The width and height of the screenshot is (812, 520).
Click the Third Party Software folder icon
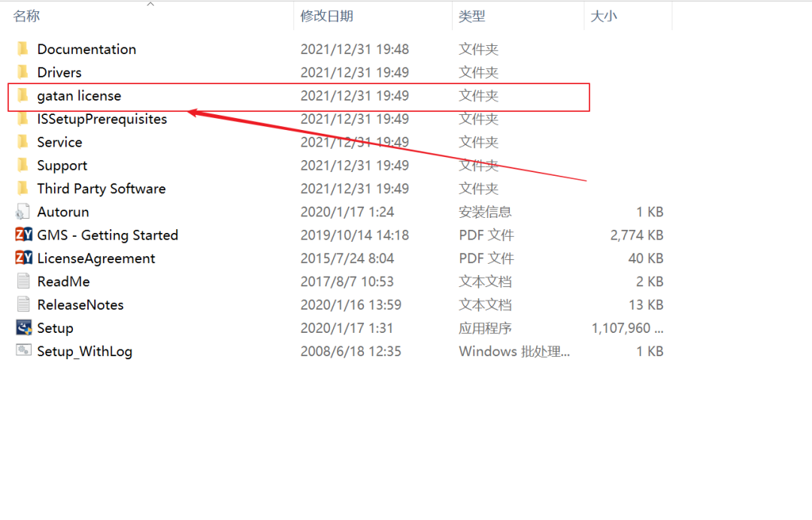23,189
